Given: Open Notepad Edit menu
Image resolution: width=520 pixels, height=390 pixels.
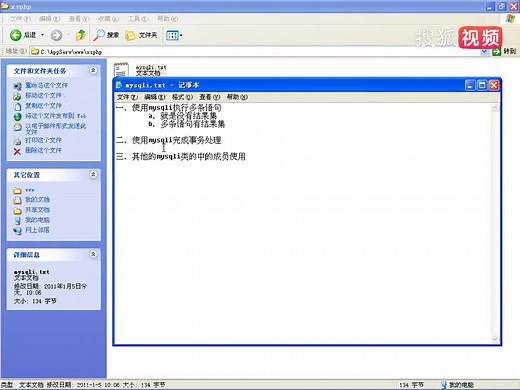Looking at the screenshot, I should click(155, 97).
